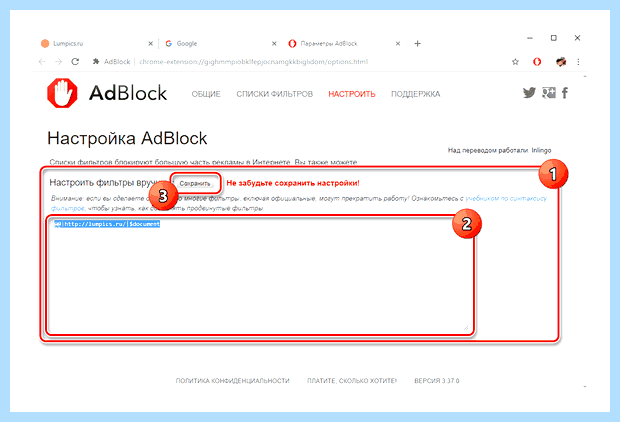Click the Сохранить button
Screen dimensions: 620x422
[x=195, y=184]
